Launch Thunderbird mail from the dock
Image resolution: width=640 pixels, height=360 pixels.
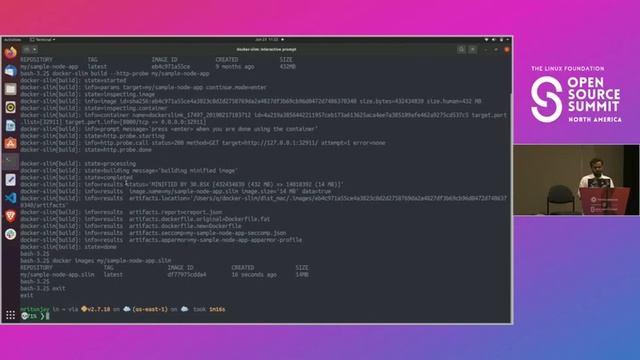click(x=11, y=71)
